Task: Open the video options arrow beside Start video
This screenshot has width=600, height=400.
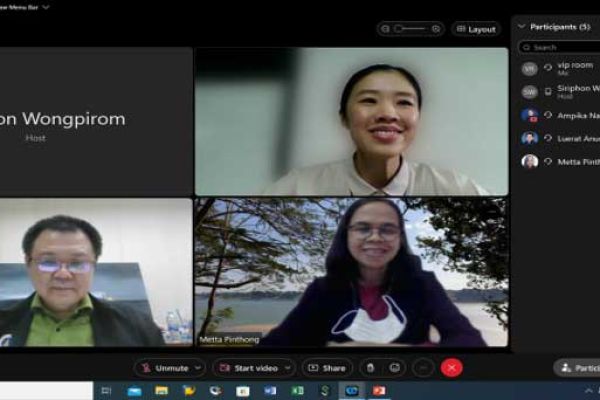Action: [x=287, y=368]
